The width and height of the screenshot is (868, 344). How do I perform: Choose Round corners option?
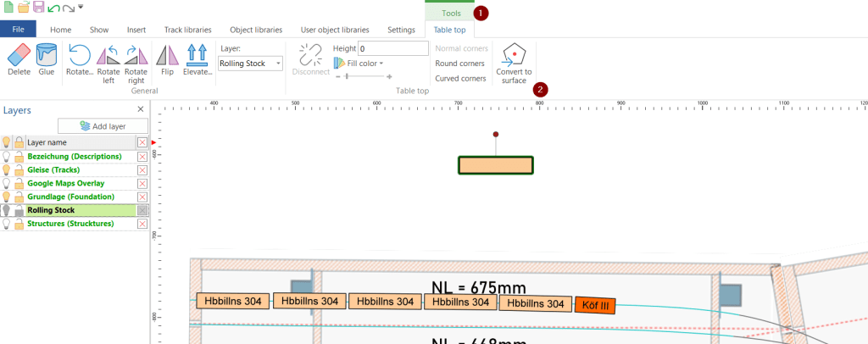[460, 64]
